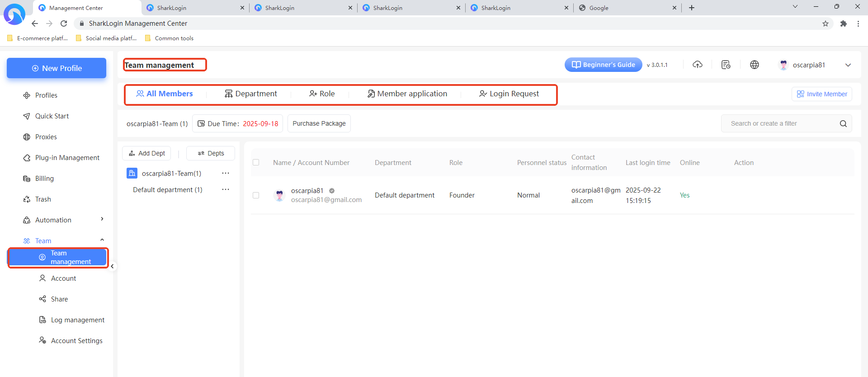868x377 pixels.
Task: Check the oscarpia81 member row checkbox
Action: point(256,195)
